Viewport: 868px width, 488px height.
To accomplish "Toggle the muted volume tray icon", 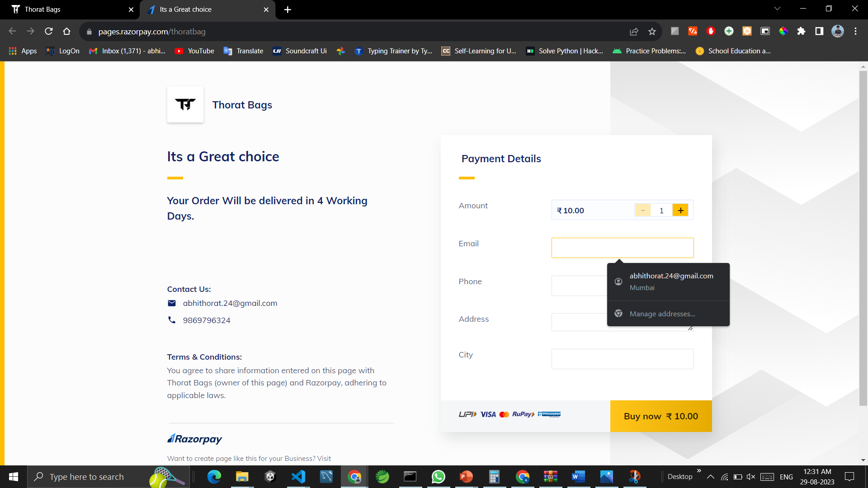I will [x=751, y=477].
